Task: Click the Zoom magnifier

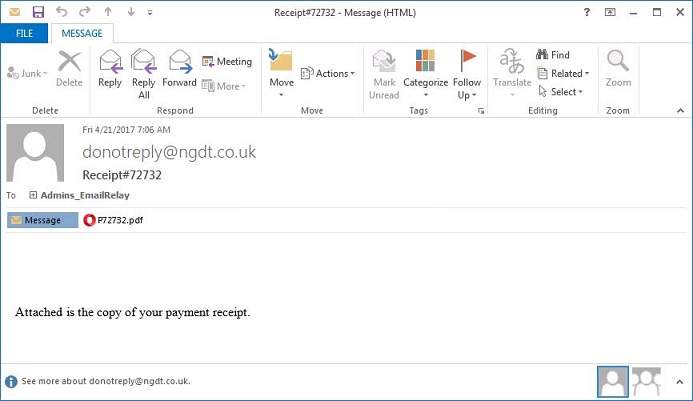Action: click(618, 69)
